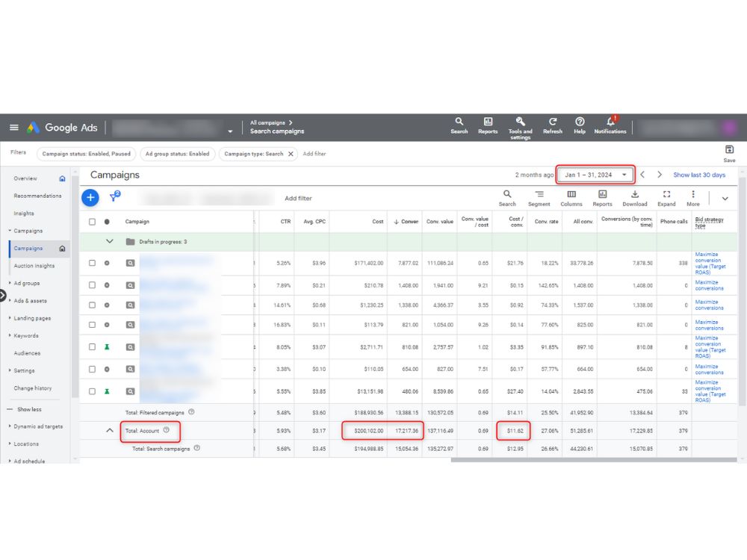Open table Reports icon

(602, 198)
